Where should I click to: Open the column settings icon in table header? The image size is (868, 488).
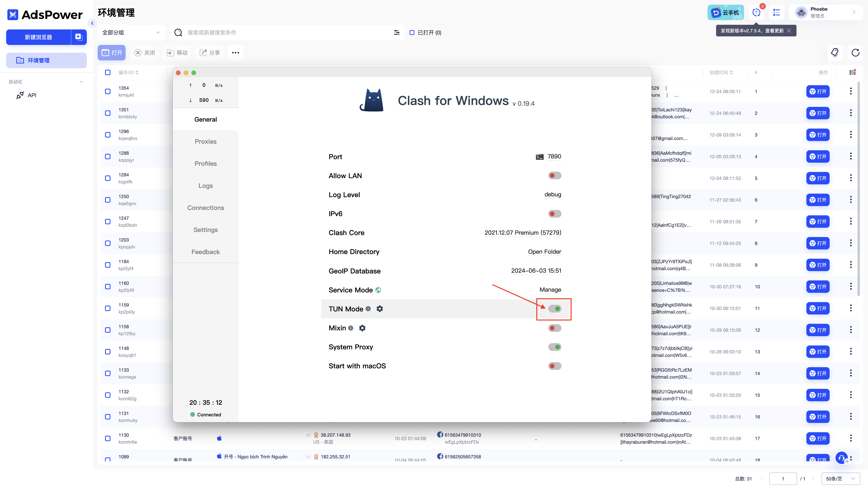click(852, 72)
